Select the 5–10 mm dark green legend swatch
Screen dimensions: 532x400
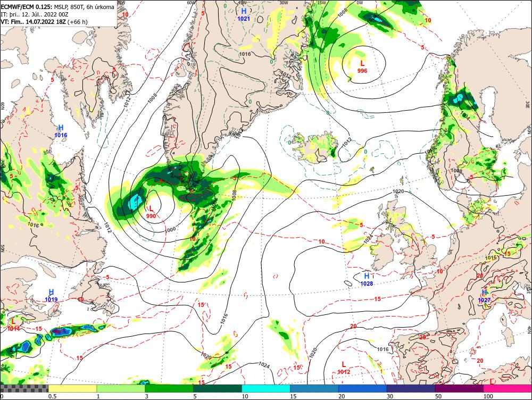point(218,388)
